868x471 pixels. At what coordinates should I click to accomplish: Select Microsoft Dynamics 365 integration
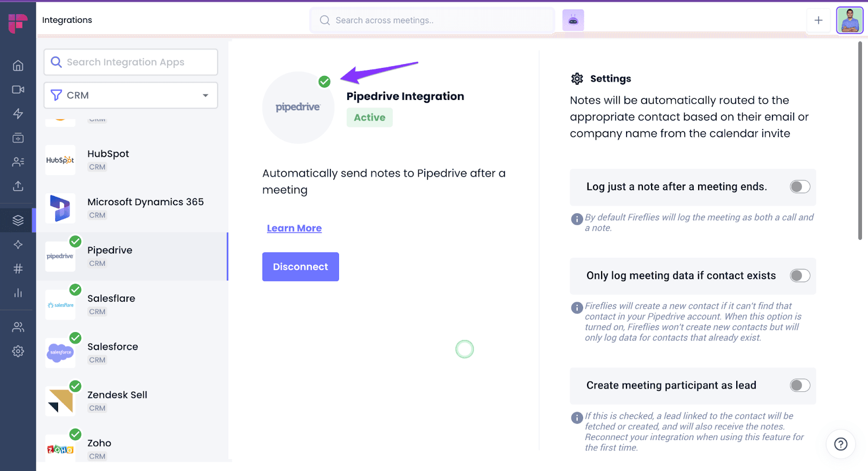pos(132,208)
